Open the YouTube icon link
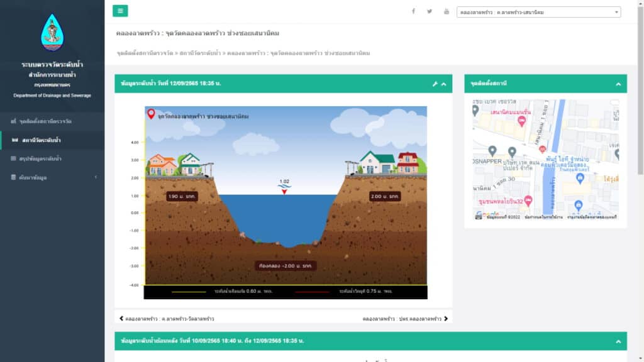 [447, 11]
